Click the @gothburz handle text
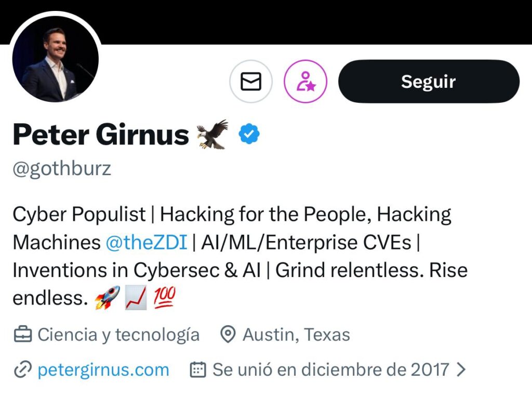 (x=62, y=169)
